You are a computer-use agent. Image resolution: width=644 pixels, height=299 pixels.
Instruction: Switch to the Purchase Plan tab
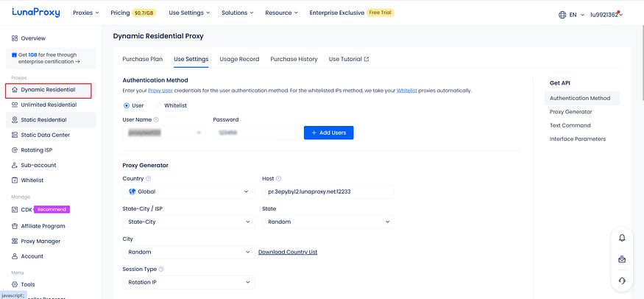point(143,59)
